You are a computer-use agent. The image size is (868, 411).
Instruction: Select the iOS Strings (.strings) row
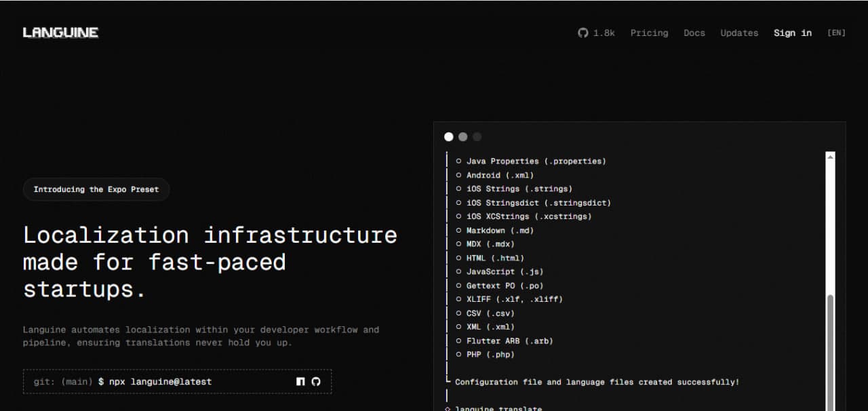click(513, 189)
